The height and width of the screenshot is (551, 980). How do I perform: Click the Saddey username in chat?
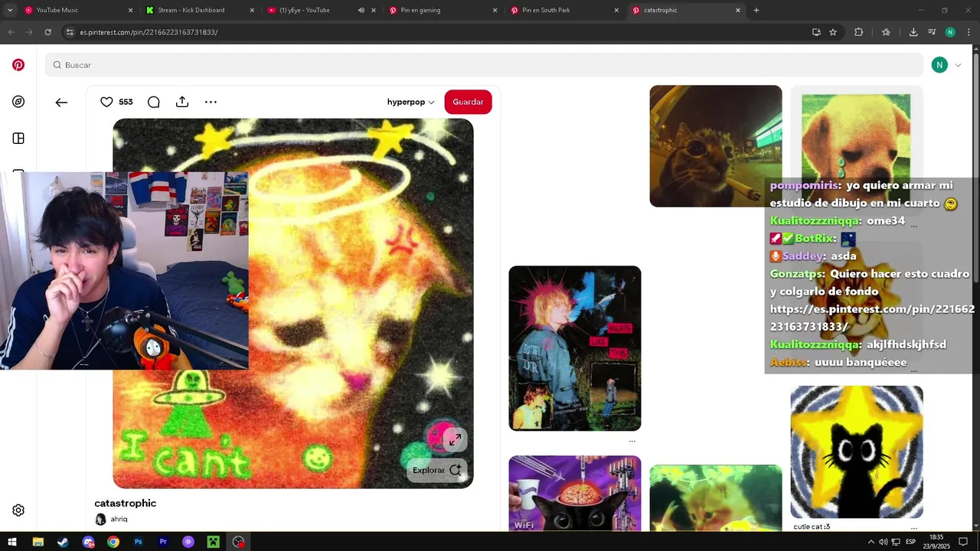click(x=803, y=256)
